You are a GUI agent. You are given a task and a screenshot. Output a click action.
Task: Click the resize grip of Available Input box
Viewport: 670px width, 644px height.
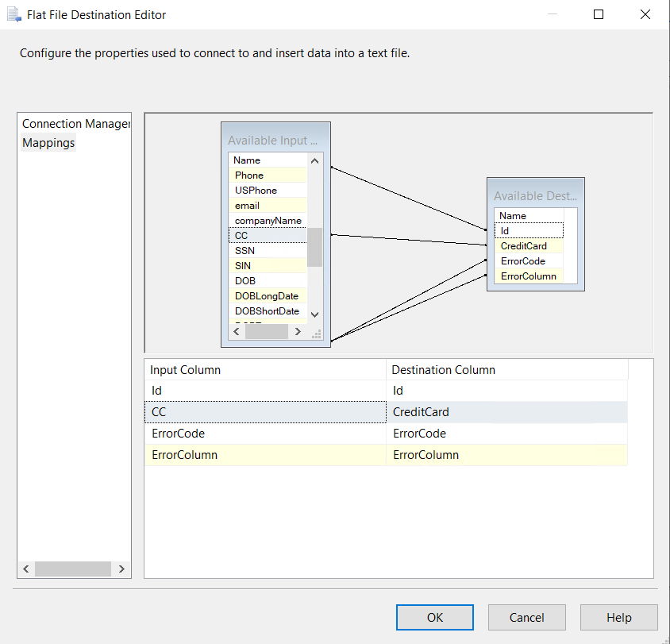pyautogui.click(x=316, y=334)
